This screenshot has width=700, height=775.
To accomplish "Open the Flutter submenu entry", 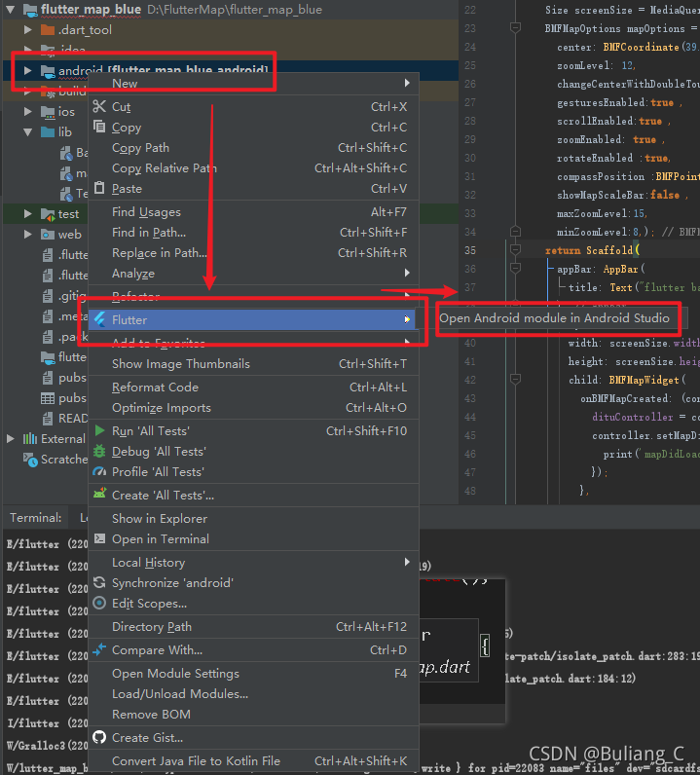I will [x=253, y=319].
